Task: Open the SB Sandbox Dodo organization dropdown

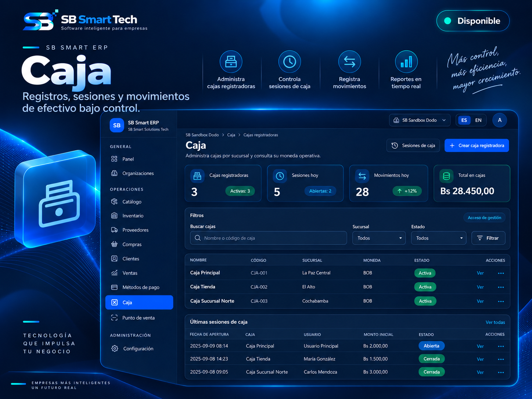Action: coord(420,120)
